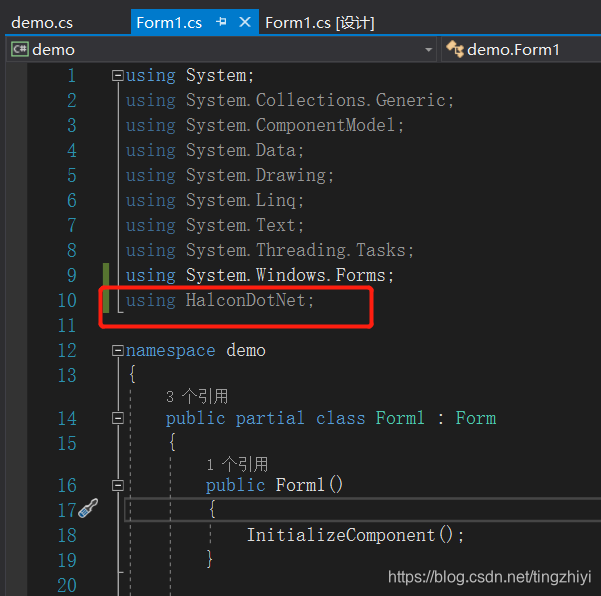Click the base type "Form" after colon
601x596 pixels.
click(476, 418)
